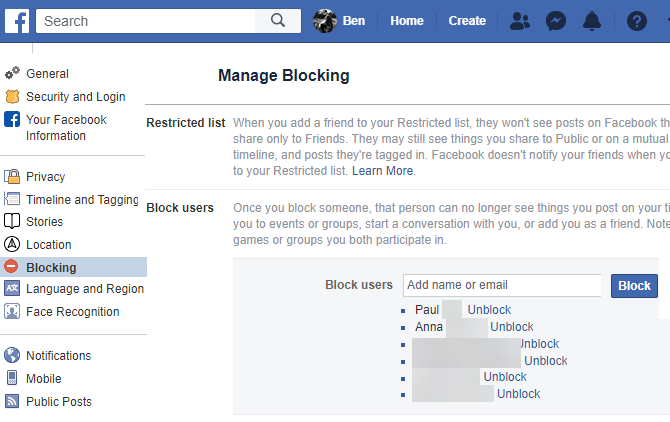Open Friend Requests icon
The height and width of the screenshot is (422, 670).
tap(520, 21)
